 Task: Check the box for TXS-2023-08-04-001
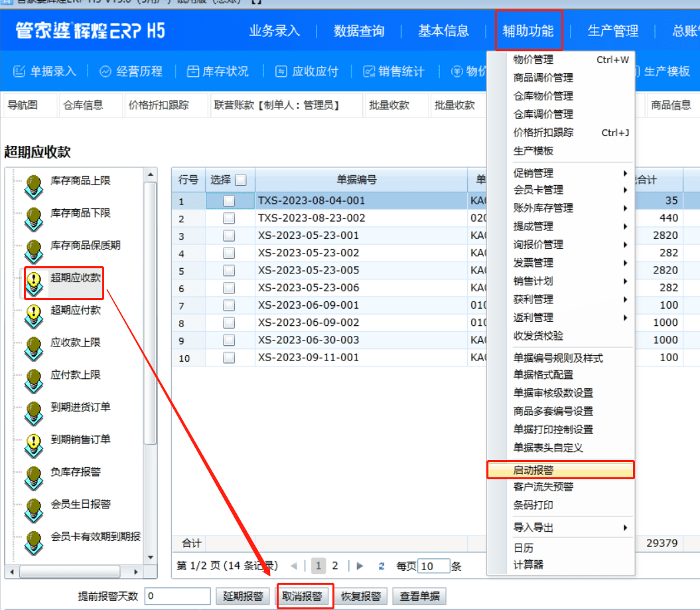coord(229,201)
